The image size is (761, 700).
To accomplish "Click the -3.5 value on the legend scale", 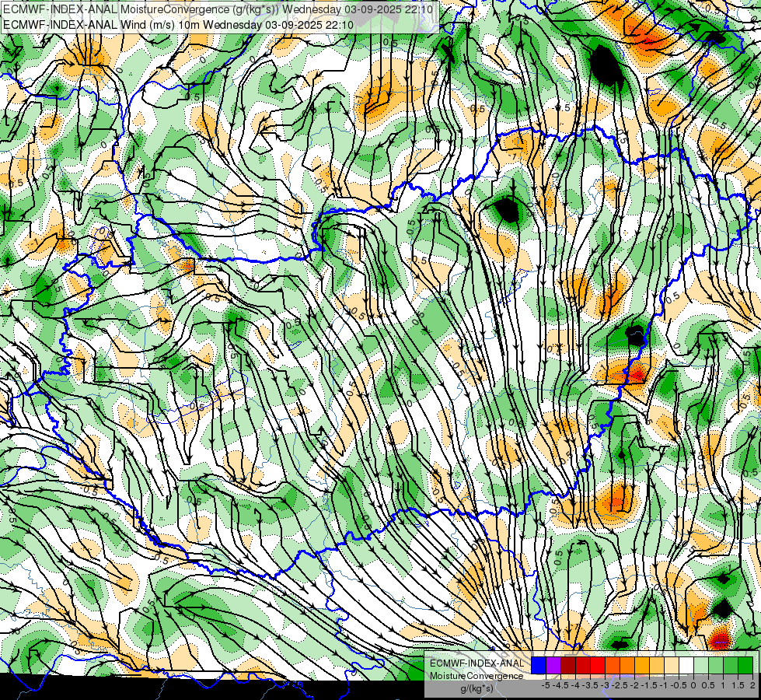I will [590, 685].
